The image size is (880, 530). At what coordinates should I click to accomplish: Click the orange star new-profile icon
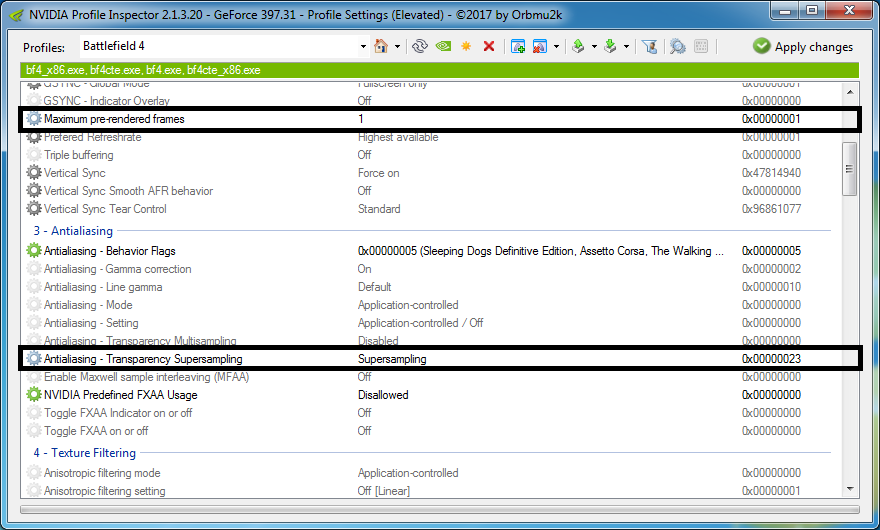point(466,46)
